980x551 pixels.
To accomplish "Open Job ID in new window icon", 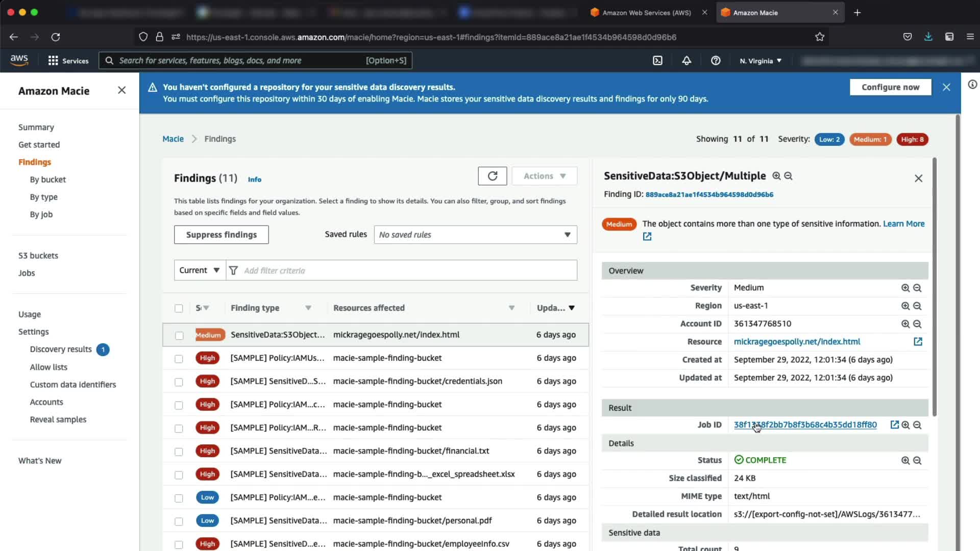I will tap(894, 425).
